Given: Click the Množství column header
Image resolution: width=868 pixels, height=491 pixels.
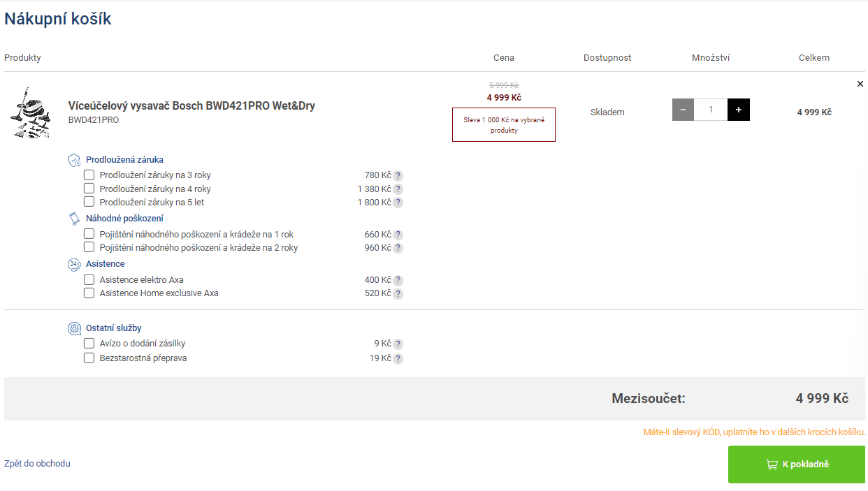Looking at the screenshot, I should [x=711, y=58].
